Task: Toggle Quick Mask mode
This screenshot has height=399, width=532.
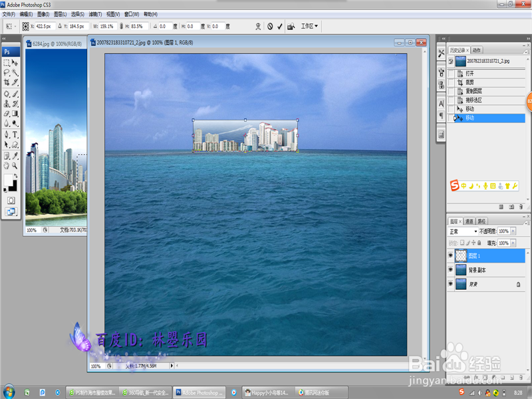Action: pyautogui.click(x=11, y=201)
